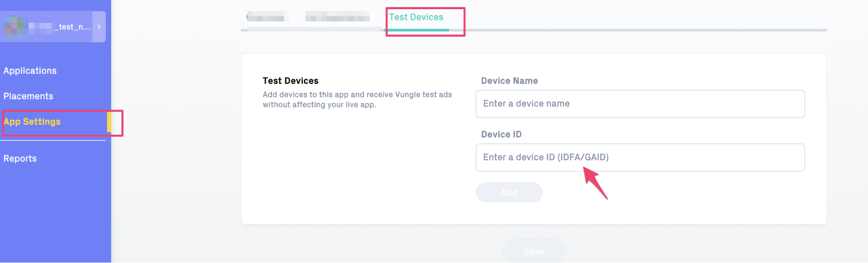Click the Device ID label

pyautogui.click(x=501, y=134)
